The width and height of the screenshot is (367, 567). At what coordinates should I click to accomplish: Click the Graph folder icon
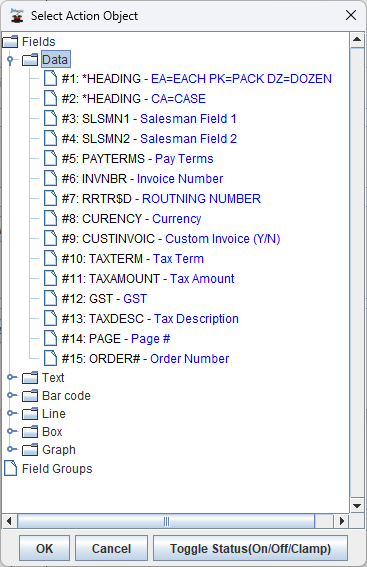(30, 449)
